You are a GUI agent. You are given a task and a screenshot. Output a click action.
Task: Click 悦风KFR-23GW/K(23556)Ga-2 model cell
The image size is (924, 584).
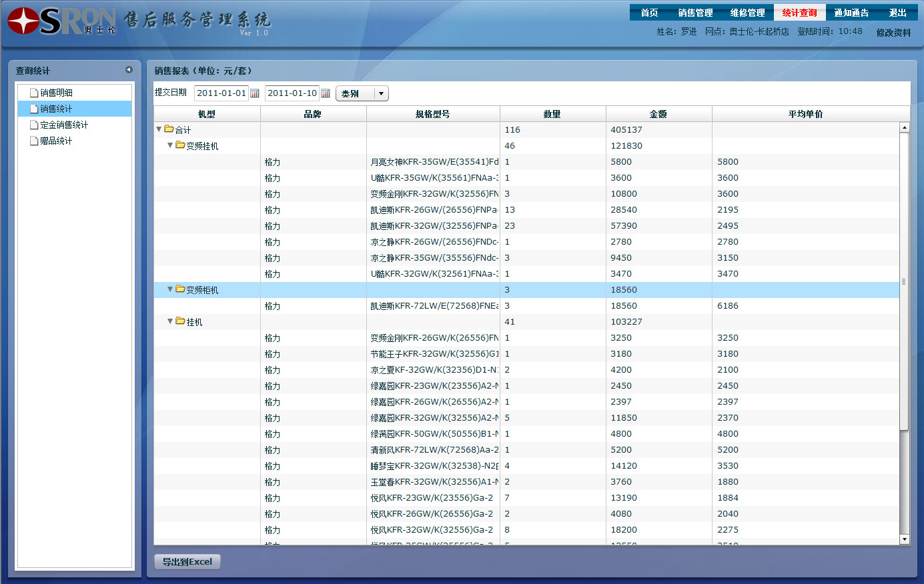point(432,498)
